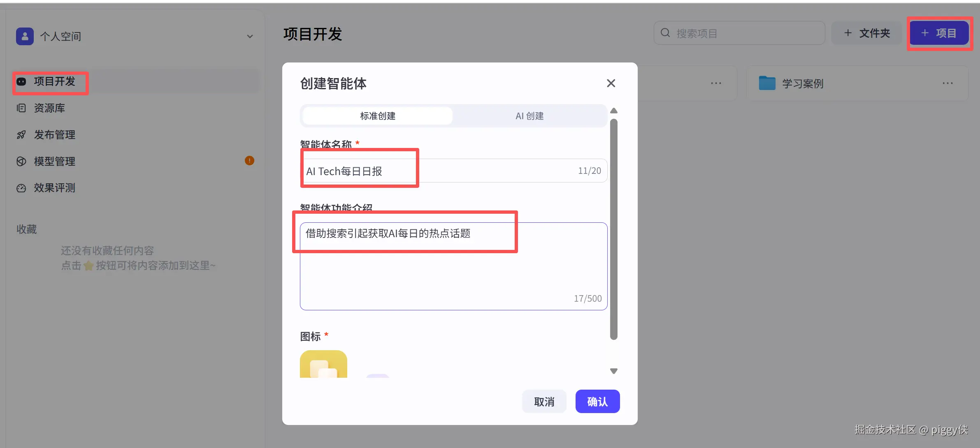The image size is (980, 448).
Task: Click the search magnifier icon
Action: 665,33
